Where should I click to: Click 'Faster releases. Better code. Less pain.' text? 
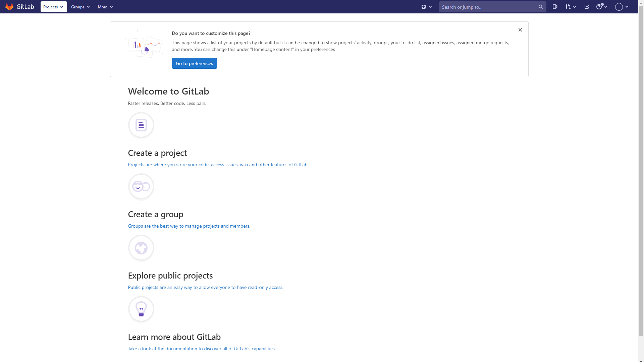pos(167,103)
